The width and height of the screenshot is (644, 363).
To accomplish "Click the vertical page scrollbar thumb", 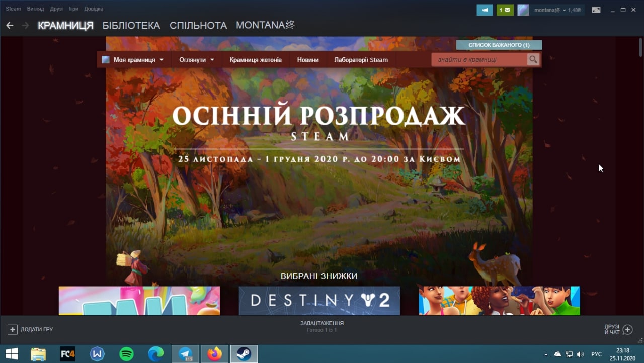I will coord(640,47).
